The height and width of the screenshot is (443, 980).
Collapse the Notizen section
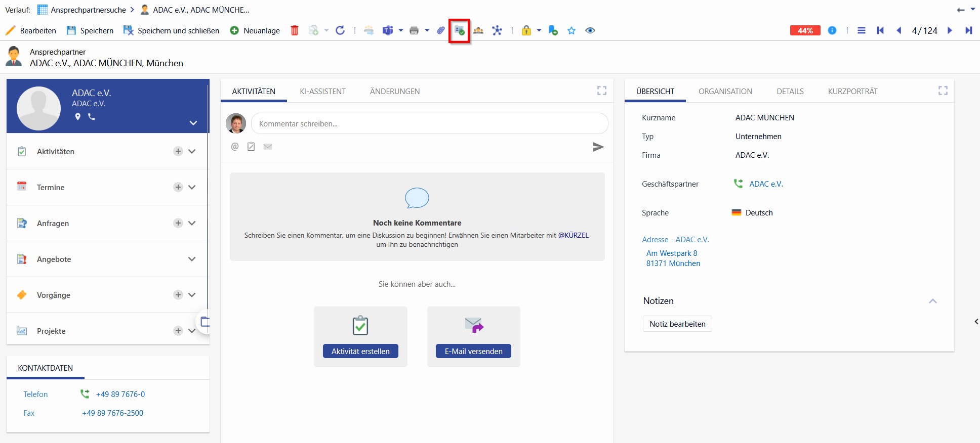click(933, 301)
